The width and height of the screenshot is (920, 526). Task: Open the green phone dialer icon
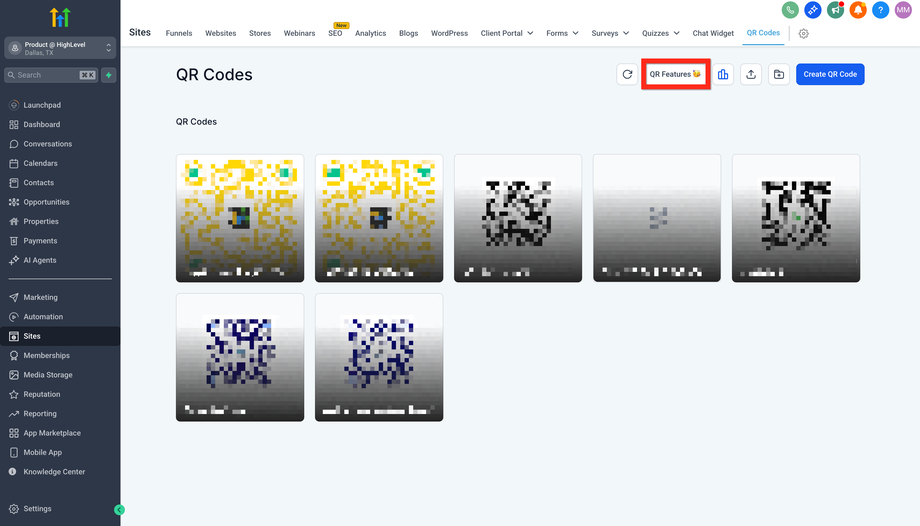790,10
